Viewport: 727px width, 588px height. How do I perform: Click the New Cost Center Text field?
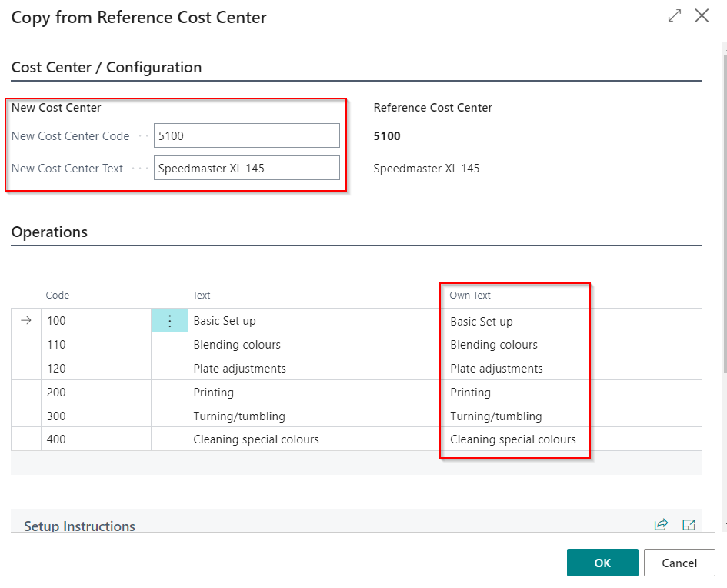pos(247,168)
